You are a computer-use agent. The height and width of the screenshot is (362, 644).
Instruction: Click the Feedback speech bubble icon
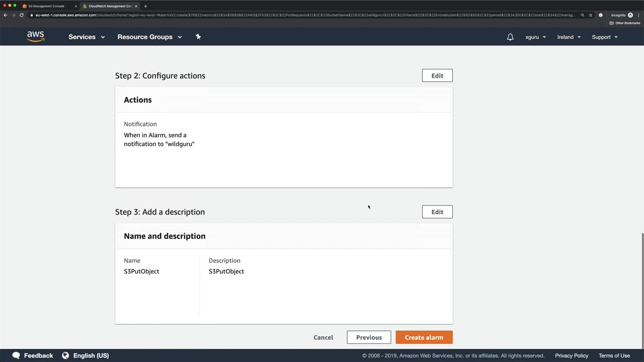point(16,355)
